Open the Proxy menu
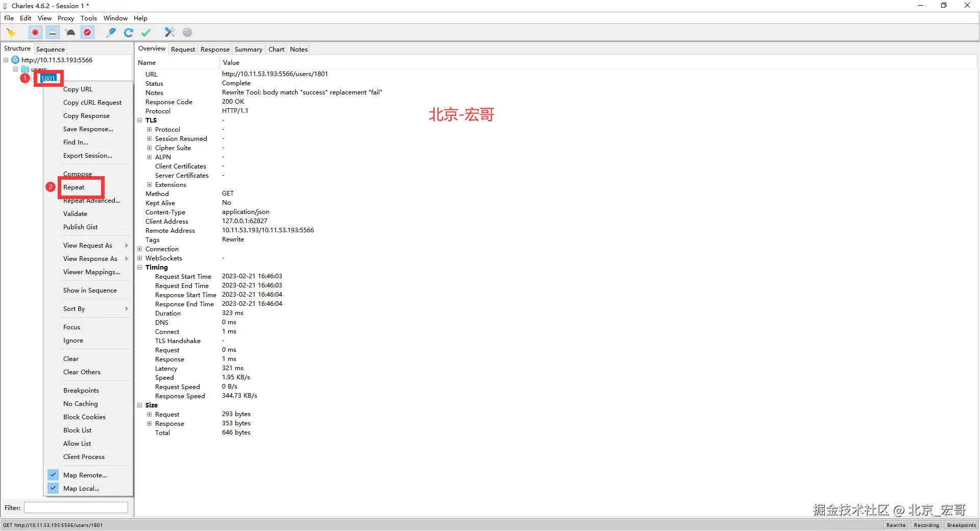The width and height of the screenshot is (980, 531). coord(66,18)
